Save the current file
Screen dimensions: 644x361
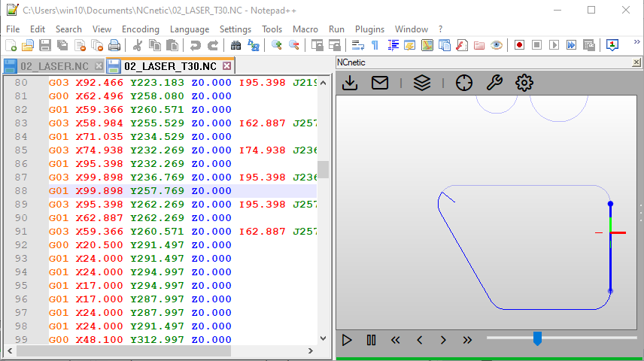[45, 45]
